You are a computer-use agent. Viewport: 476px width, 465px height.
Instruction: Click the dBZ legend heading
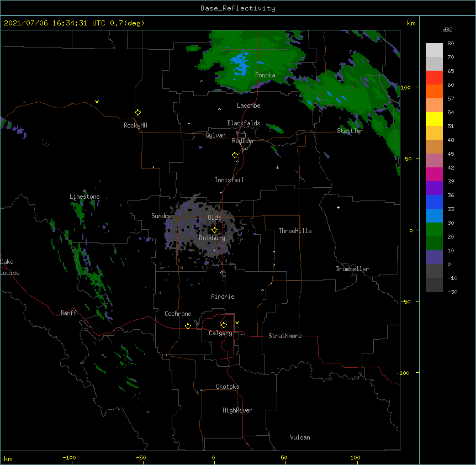click(x=447, y=30)
